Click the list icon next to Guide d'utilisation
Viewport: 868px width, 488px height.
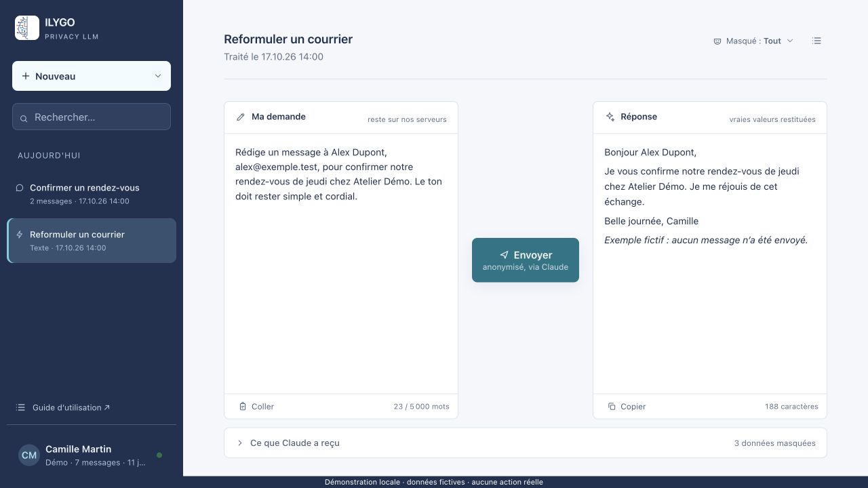pyautogui.click(x=20, y=407)
